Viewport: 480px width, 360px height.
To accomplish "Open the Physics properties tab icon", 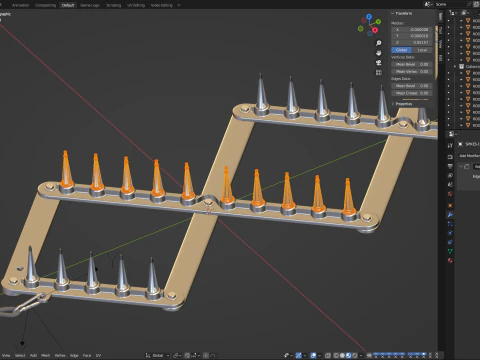I will click(x=450, y=233).
